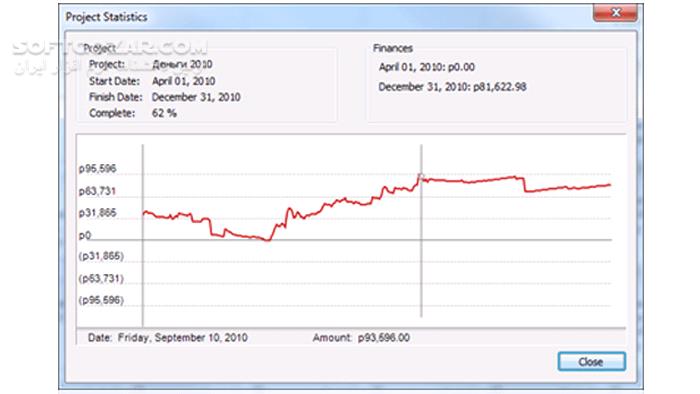The width and height of the screenshot is (700, 394).
Task: Click the 'Amount:' label under the chart
Action: 332,338
